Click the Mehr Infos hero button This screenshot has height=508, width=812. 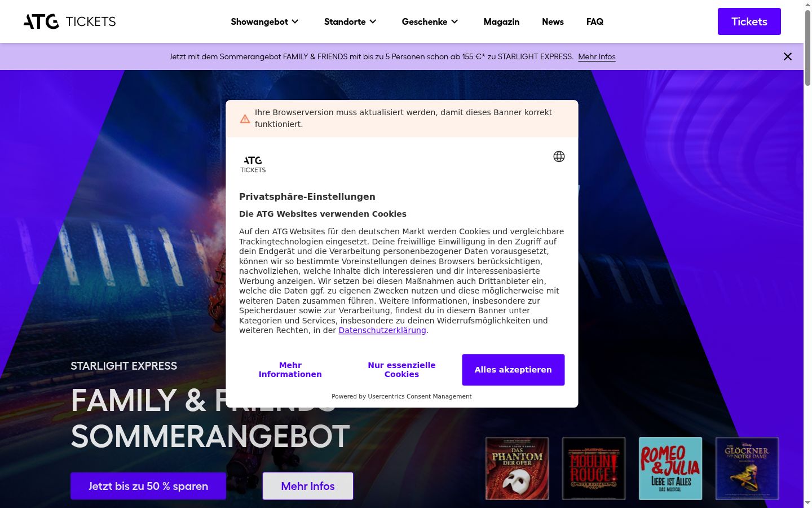(x=308, y=486)
